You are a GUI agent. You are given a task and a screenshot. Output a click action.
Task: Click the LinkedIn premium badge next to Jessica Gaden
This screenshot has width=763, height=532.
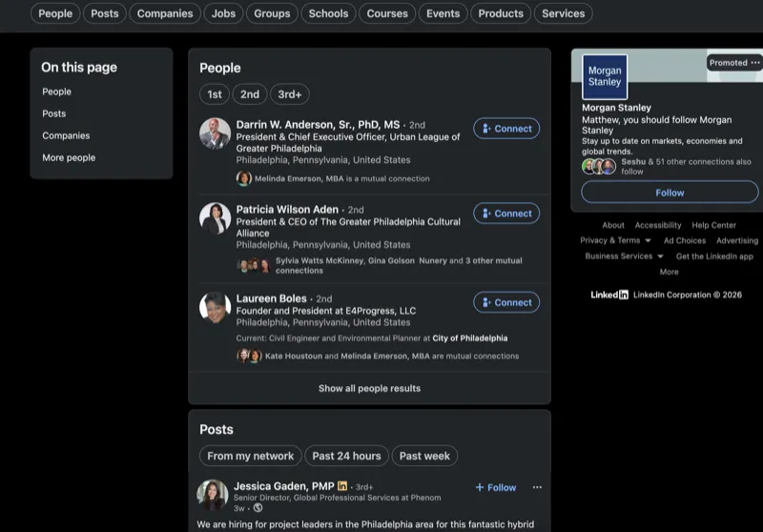[x=342, y=486]
